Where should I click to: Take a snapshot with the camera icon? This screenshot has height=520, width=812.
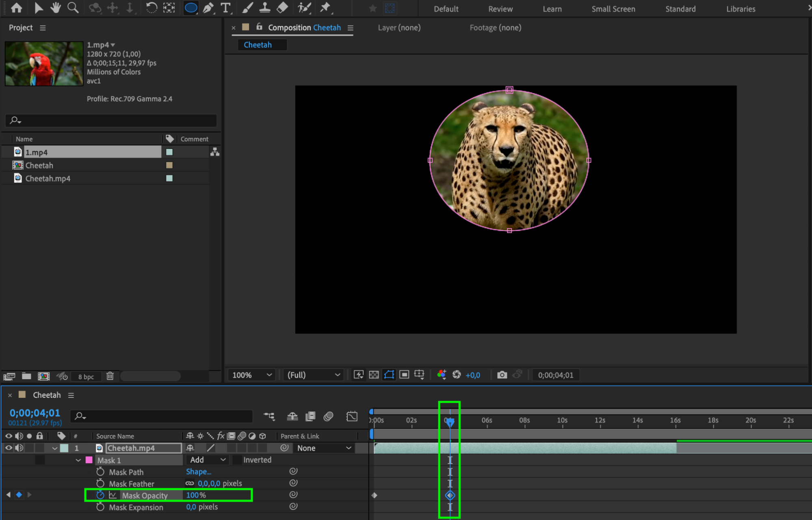(x=502, y=375)
